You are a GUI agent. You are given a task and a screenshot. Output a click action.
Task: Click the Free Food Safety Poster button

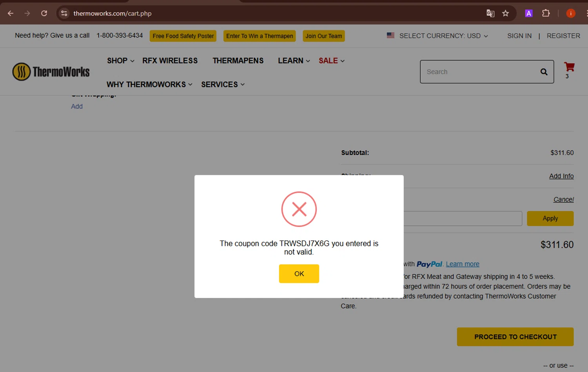tap(183, 36)
